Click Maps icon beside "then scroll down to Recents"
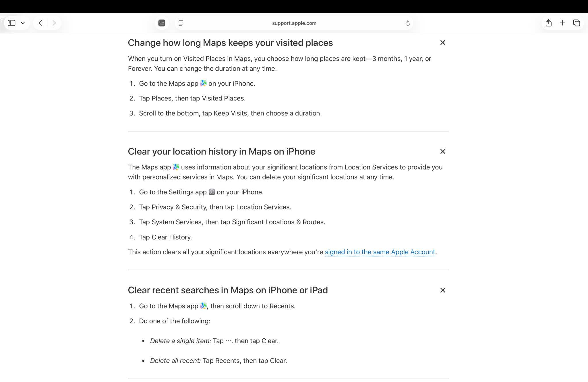 [203, 306]
